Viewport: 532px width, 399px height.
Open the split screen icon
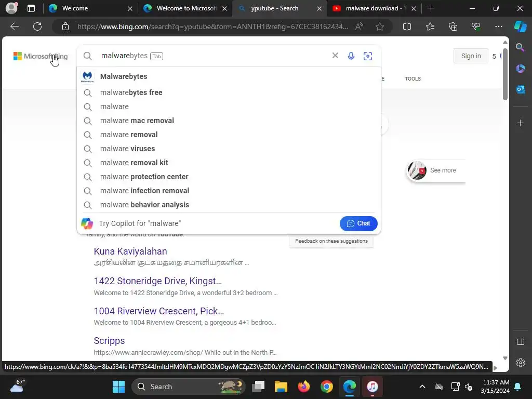click(x=407, y=26)
